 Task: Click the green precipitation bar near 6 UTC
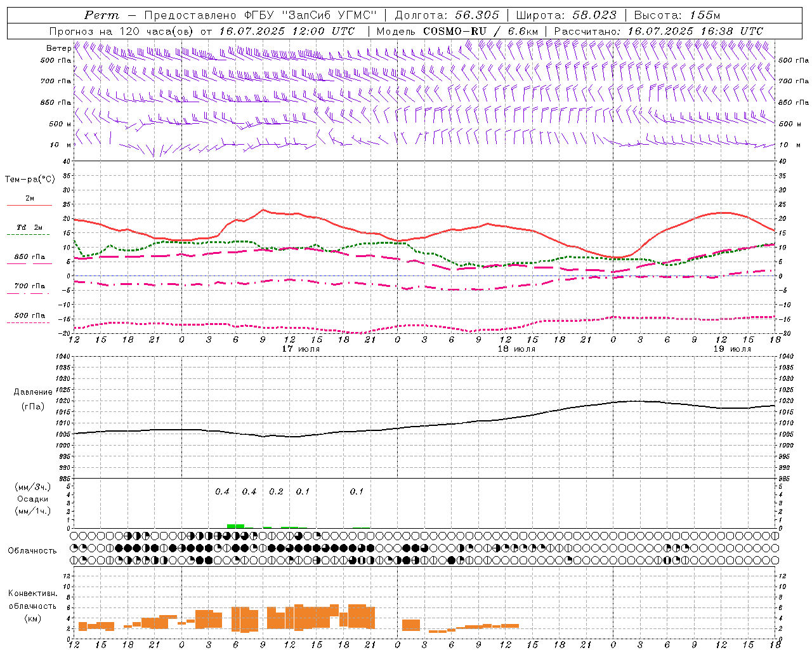click(x=235, y=526)
